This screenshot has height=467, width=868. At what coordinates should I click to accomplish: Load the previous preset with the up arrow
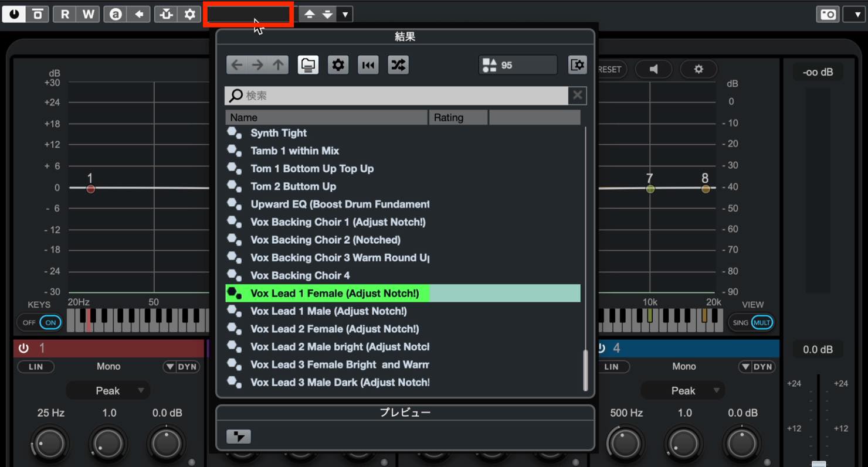[x=310, y=14]
